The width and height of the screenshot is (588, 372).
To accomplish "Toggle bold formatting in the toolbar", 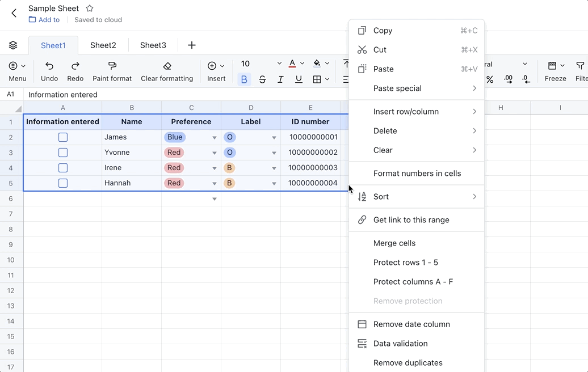I will [244, 79].
